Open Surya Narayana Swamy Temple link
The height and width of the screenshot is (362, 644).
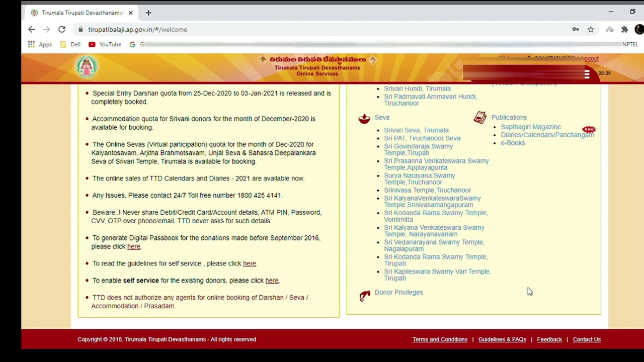pos(419,178)
